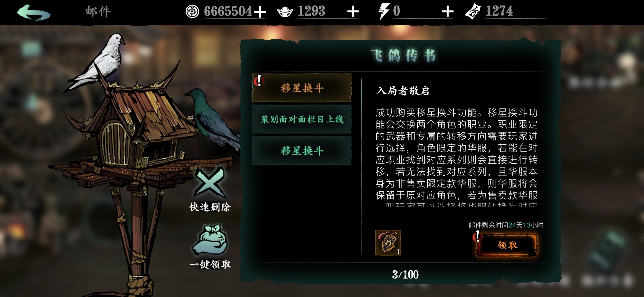Tap the silver ingot currency icon
This screenshot has height=297, width=644.
285,12
